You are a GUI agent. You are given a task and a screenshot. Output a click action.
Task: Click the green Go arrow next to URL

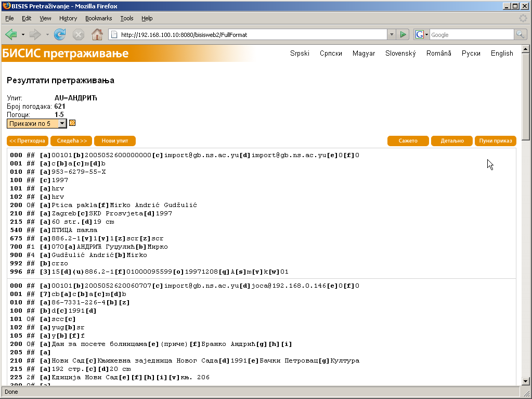[403, 35]
